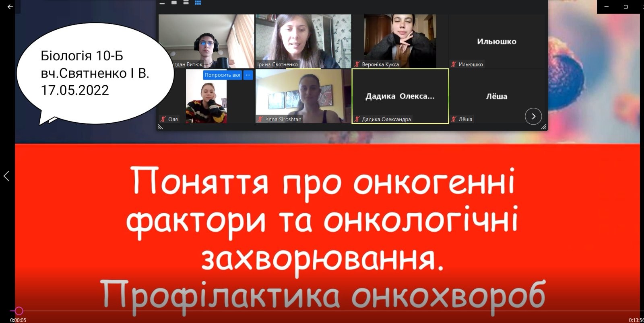Click the Лёша participant tile
644x323 pixels.
tap(496, 96)
